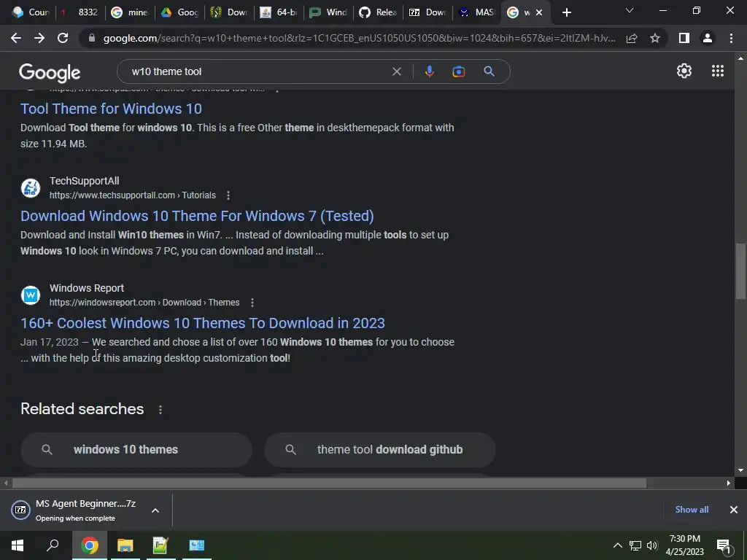The height and width of the screenshot is (560, 747).
Task: Switch to the MAS tab
Action: click(x=477, y=12)
